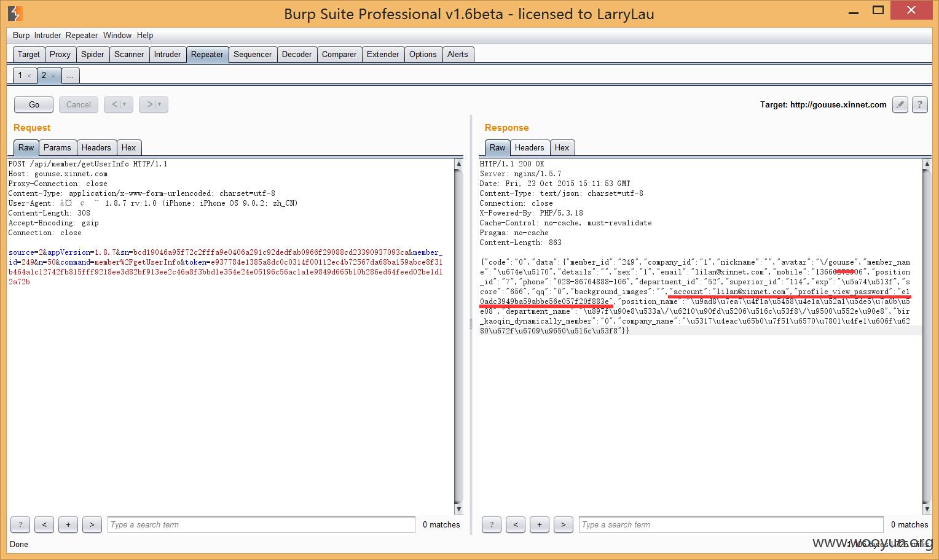Screen dimensions: 939x560
Task: Focus the request search term field
Action: [262, 524]
